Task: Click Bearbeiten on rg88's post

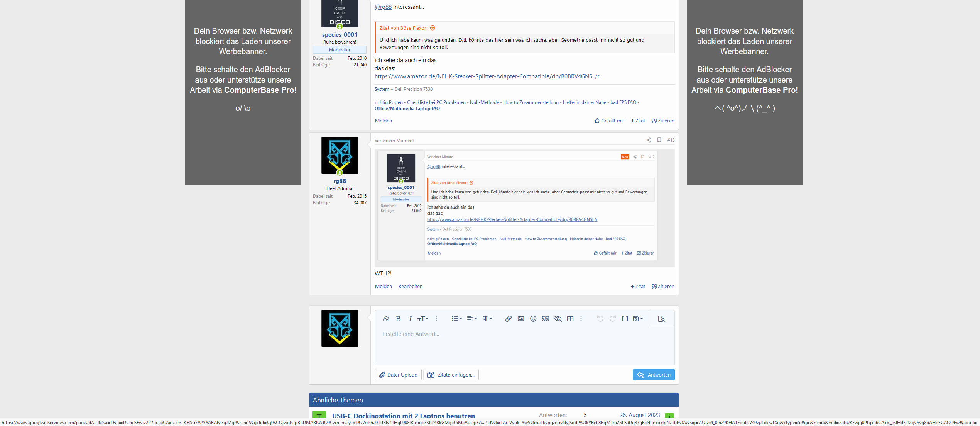Action: [410, 287]
